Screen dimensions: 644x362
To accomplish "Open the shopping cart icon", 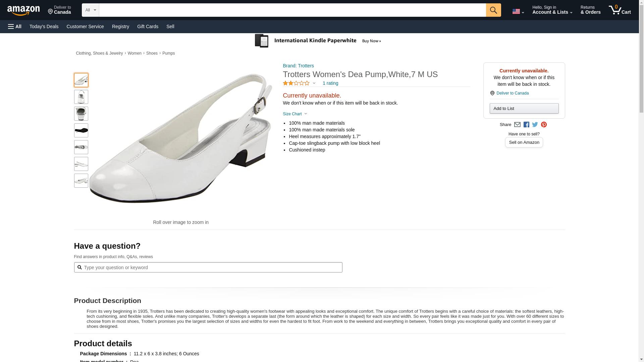I will (620, 10).
